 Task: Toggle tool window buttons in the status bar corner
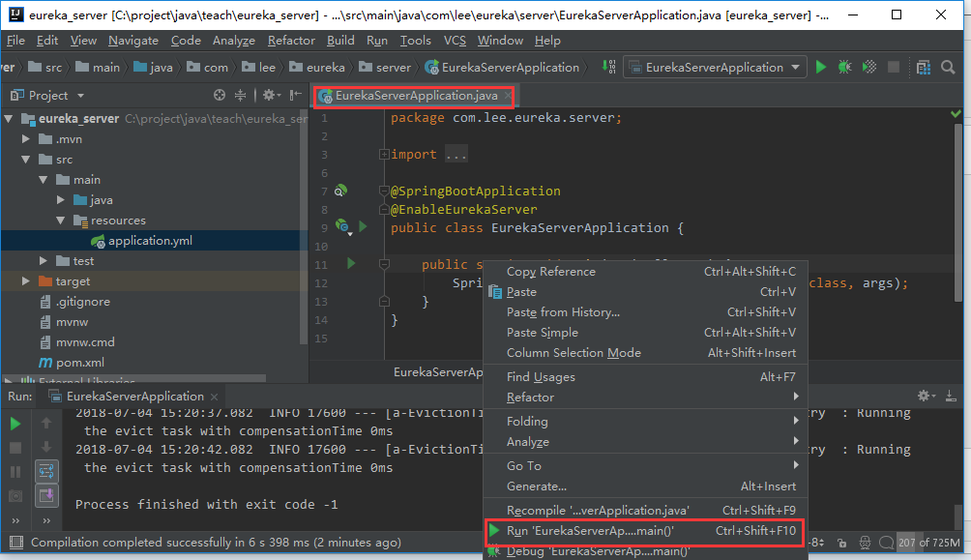pyautogui.click(x=16, y=543)
